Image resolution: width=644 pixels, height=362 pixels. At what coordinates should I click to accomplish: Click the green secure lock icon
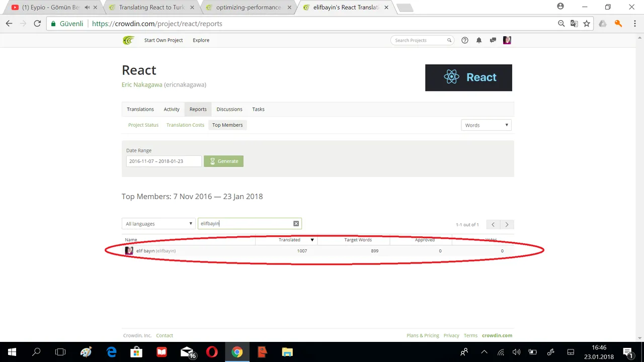pos(53,24)
